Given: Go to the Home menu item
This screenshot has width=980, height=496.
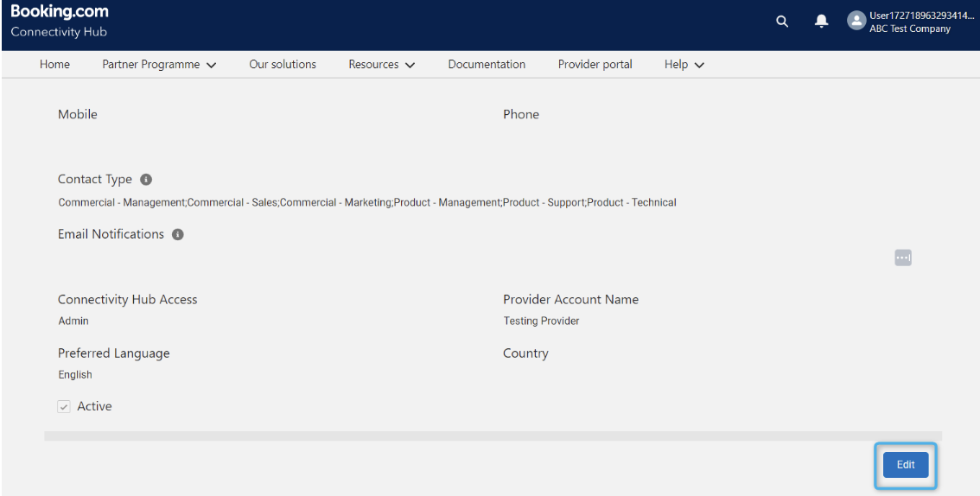Looking at the screenshot, I should [x=54, y=65].
